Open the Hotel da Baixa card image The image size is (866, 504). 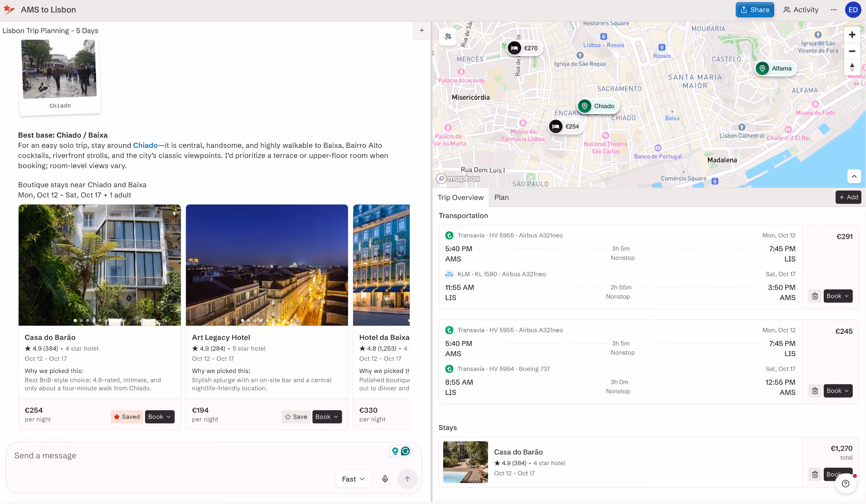[x=381, y=265]
